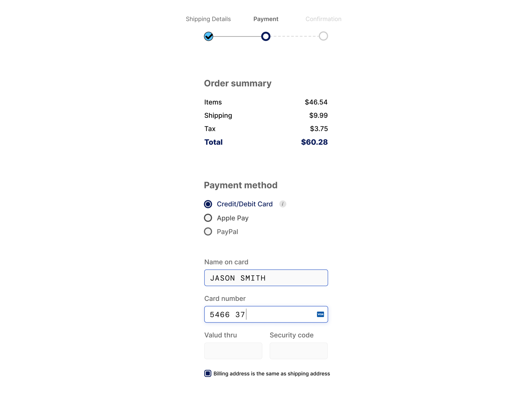Switch to the Shipping Details step
Screen dimensions: 532x399
(x=208, y=19)
